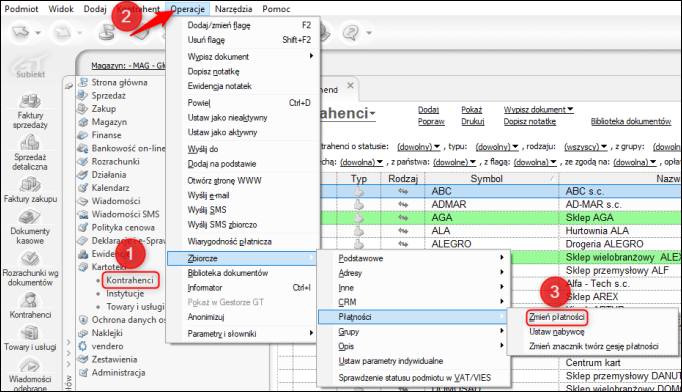This screenshot has height=392, width=682.
Task: Click the help question mark toolbar icon
Action: tap(351, 32)
